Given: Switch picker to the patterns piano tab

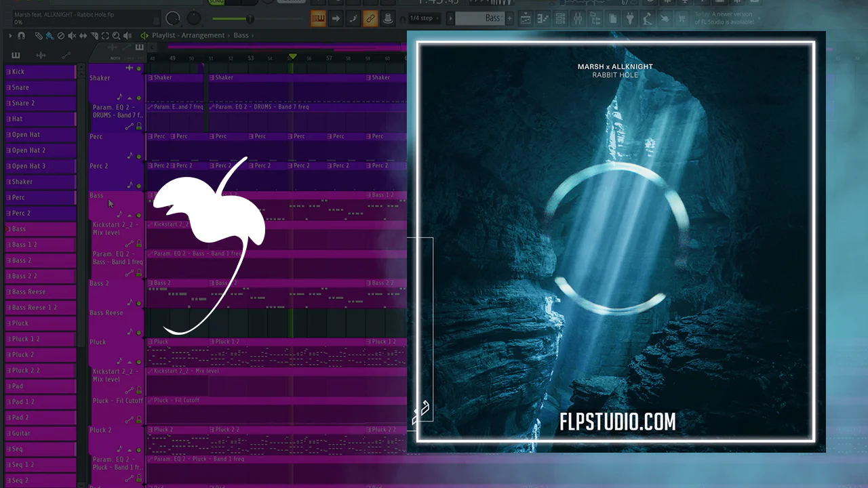Looking at the screenshot, I should click(x=16, y=55).
